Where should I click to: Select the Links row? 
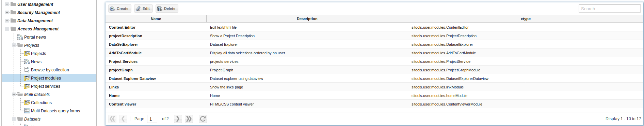click(374, 87)
